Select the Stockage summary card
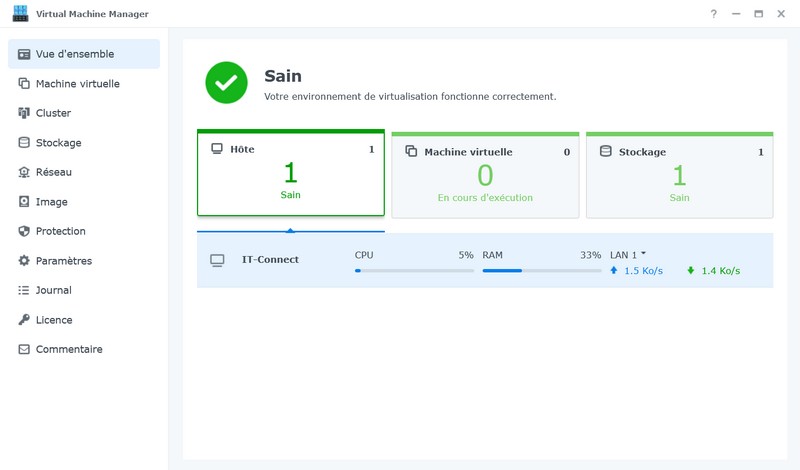This screenshot has width=800, height=470. 679,176
